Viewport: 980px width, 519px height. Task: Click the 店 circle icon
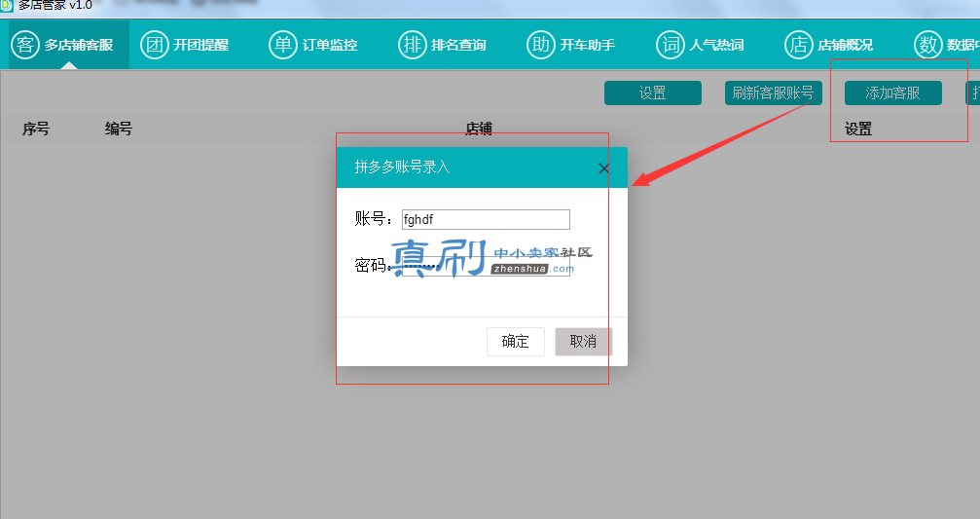click(799, 45)
